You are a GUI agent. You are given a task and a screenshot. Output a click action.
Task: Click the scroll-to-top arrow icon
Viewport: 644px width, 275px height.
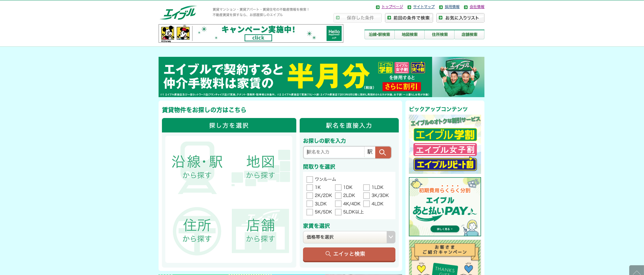(637, 271)
